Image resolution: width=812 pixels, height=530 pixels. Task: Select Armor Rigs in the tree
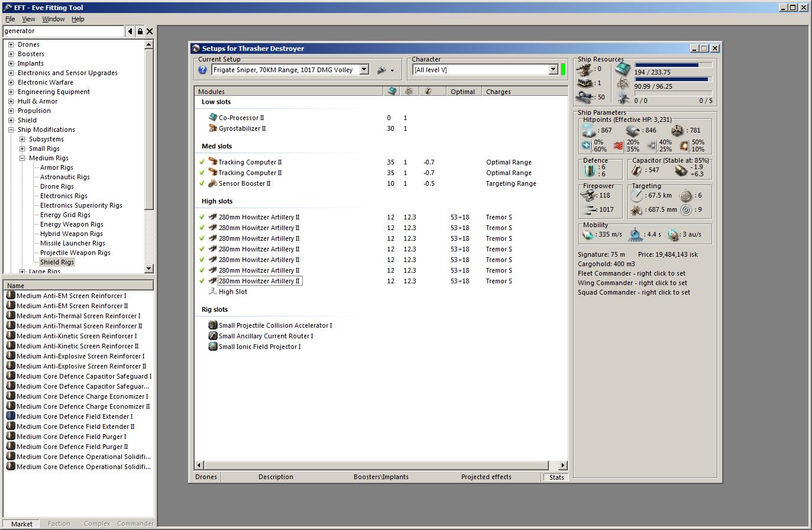pos(57,167)
